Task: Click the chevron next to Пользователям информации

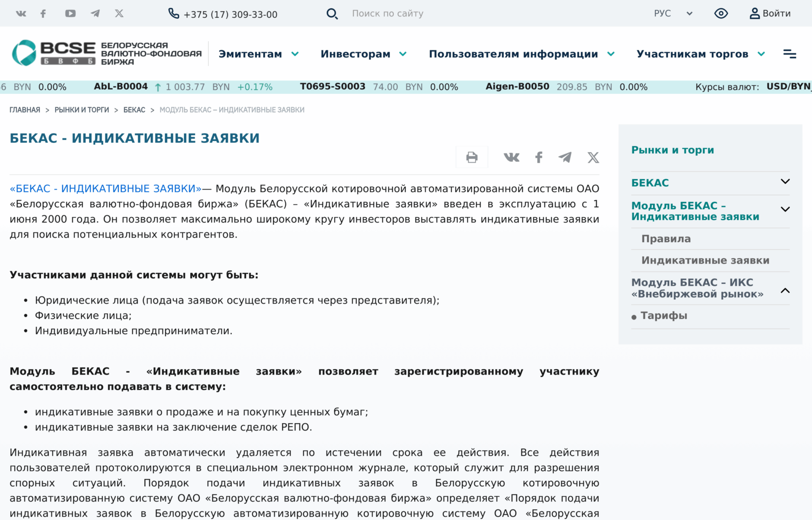Action: click(x=611, y=54)
